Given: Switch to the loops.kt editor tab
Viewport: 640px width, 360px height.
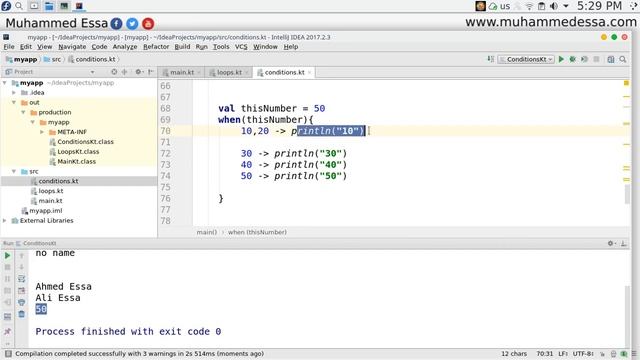Looking at the screenshot, I should (229, 72).
